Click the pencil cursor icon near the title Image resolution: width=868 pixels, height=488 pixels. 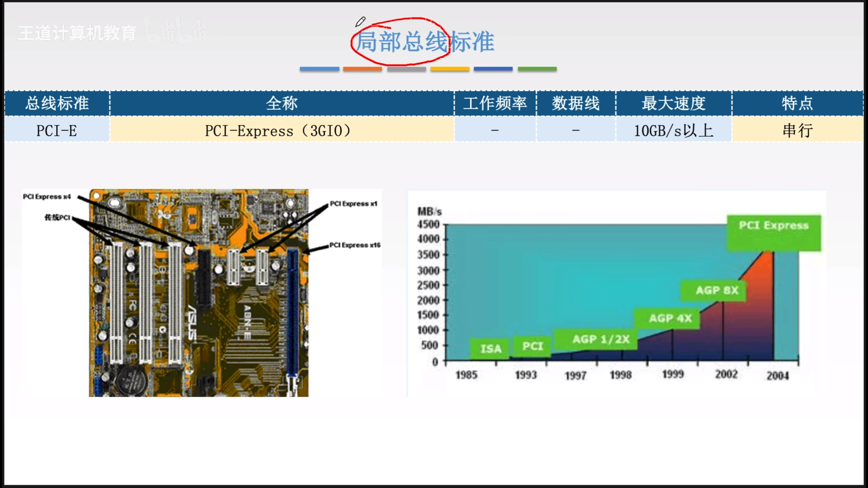pyautogui.click(x=360, y=22)
